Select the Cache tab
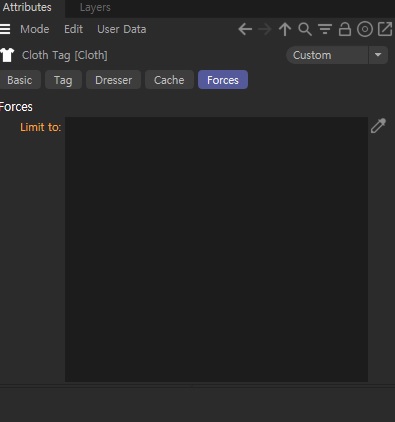Image resolution: width=395 pixels, height=422 pixels. (169, 80)
